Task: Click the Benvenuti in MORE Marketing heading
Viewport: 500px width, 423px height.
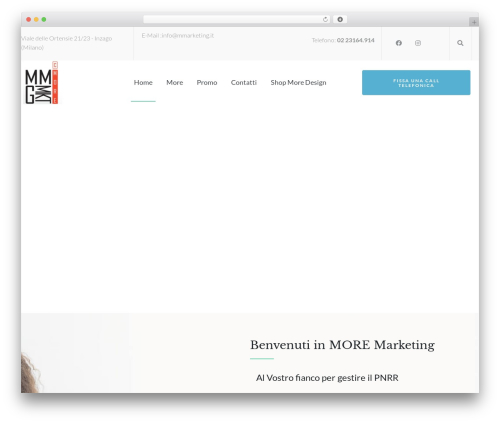Action: tap(342, 345)
